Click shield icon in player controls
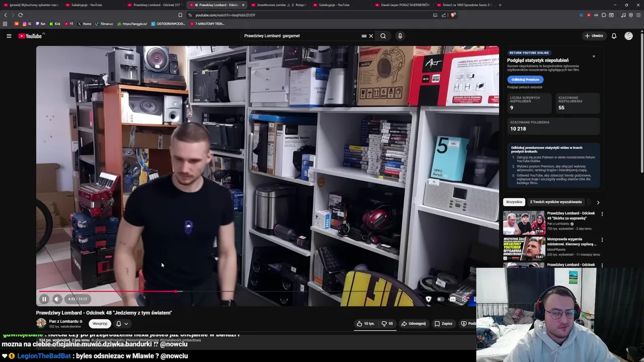Image resolution: width=644 pixels, height=362 pixels. (428, 299)
